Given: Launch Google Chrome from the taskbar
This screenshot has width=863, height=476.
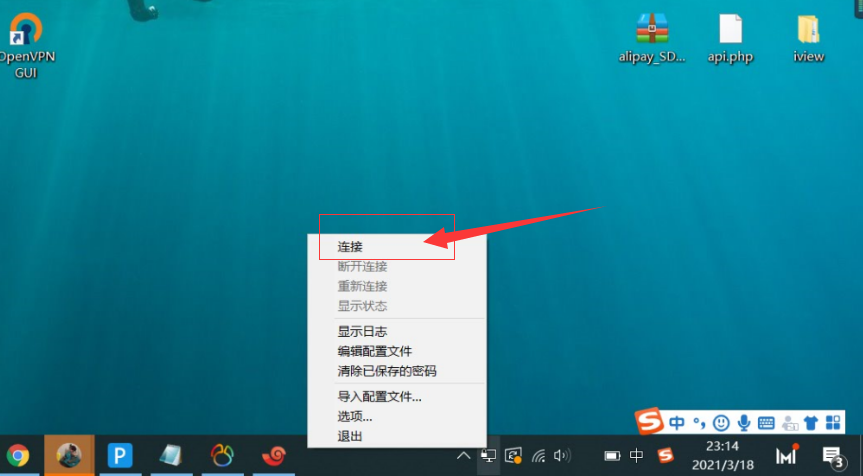Looking at the screenshot, I should (x=18, y=456).
